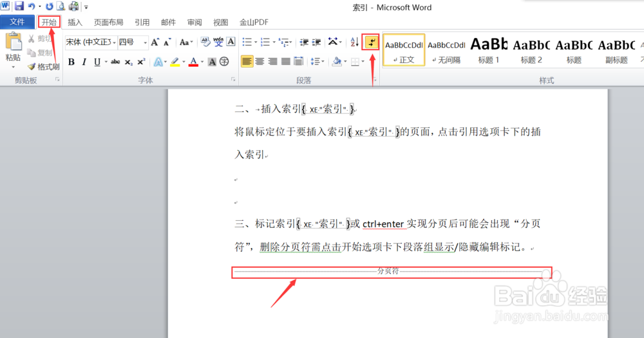The width and height of the screenshot is (644, 338).
Task: Toggle Underline formatting
Action: point(97,62)
